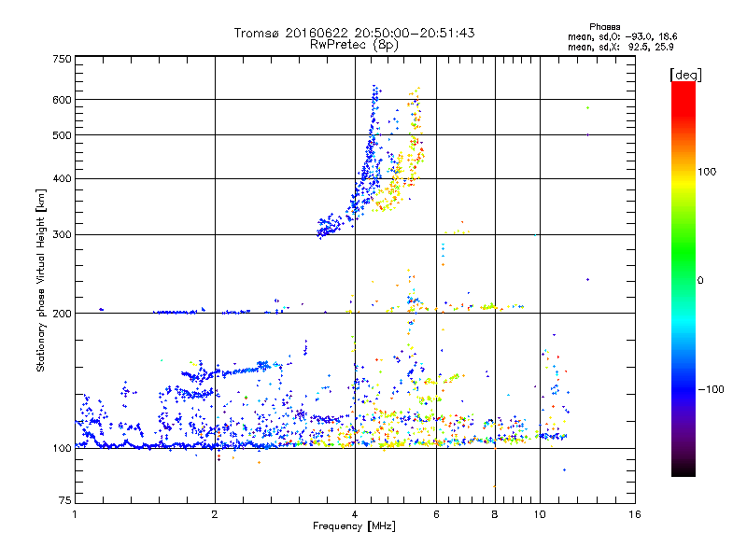Screen dimensions: 747x560
Task: Click the '[deg]' colorbar label
Action: 685,75
